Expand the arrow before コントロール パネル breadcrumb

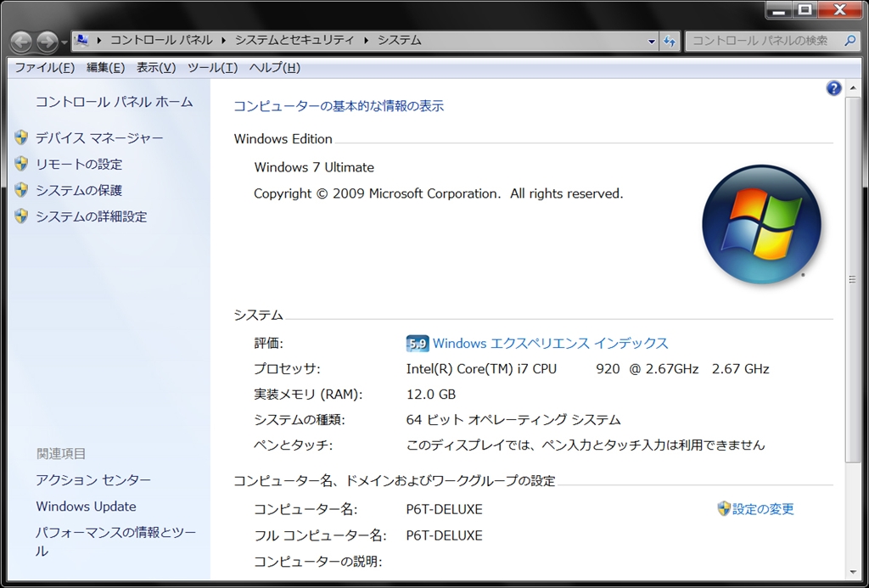[99, 41]
